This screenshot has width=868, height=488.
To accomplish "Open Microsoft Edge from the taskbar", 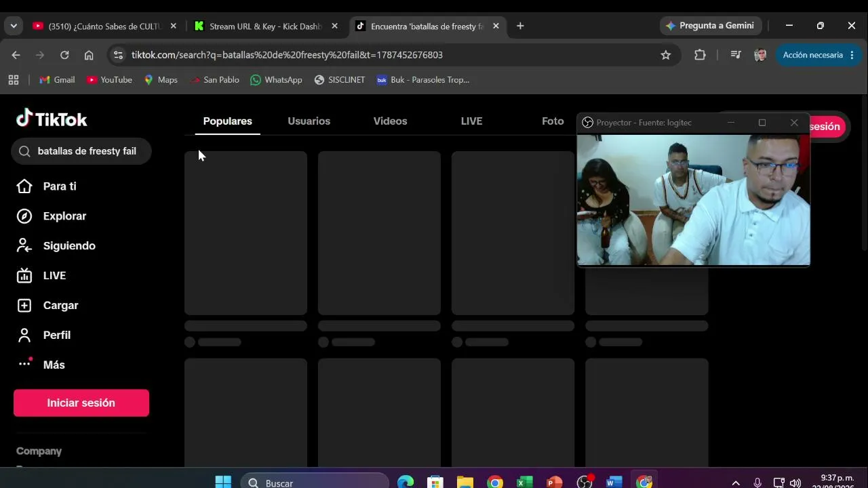I will [x=406, y=483].
